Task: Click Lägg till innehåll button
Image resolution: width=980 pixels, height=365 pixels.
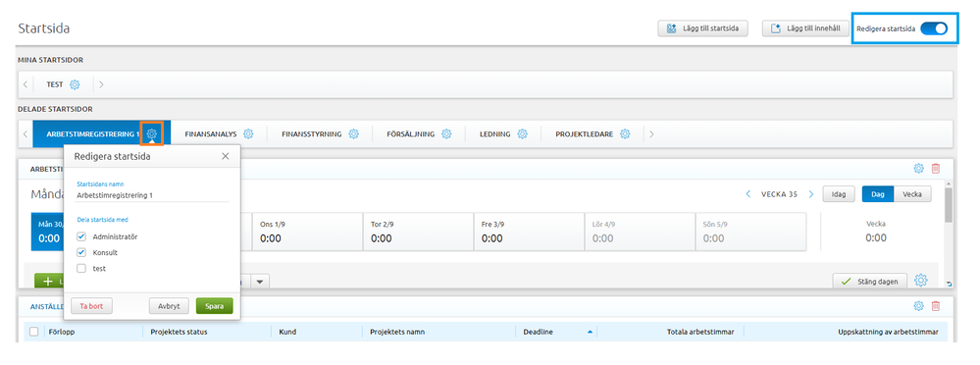Action: click(805, 28)
